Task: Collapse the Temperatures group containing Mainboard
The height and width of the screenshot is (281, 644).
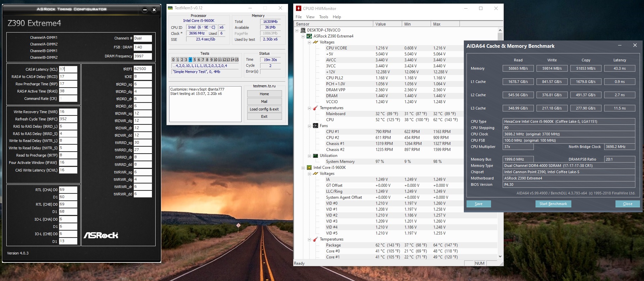Action: (x=309, y=108)
